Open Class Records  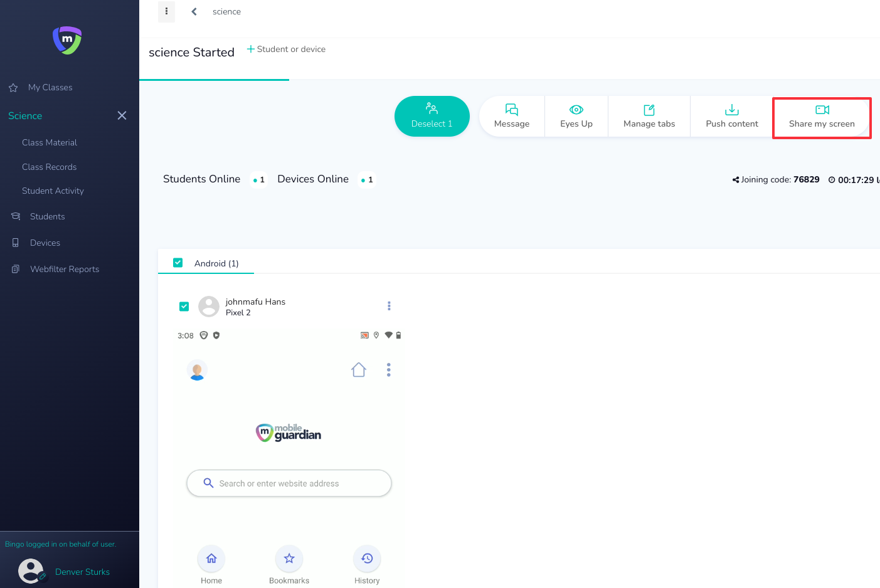[49, 167]
